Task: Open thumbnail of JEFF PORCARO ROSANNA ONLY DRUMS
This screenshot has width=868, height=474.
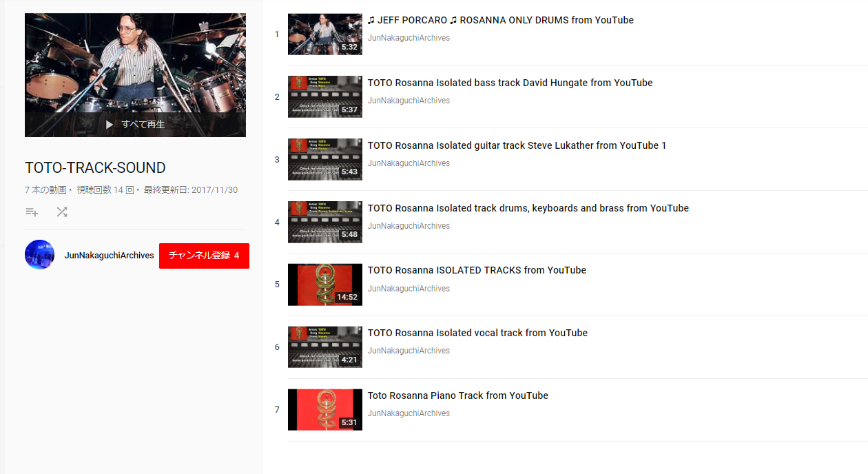Action: 325,34
